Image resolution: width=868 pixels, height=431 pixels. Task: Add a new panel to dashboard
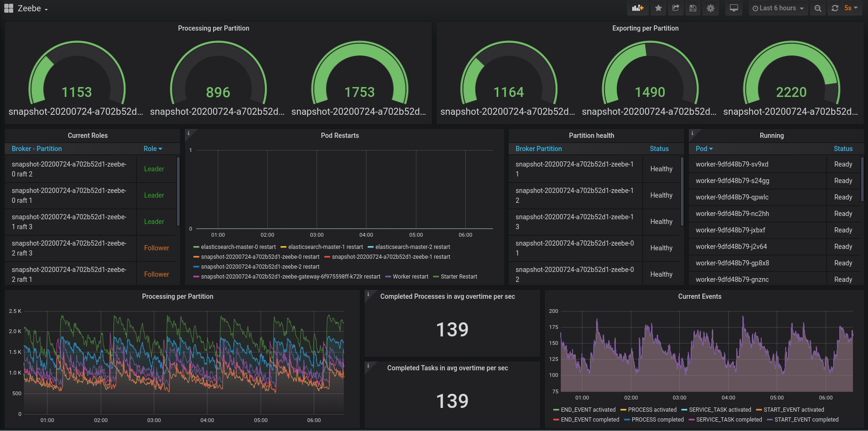pyautogui.click(x=638, y=8)
